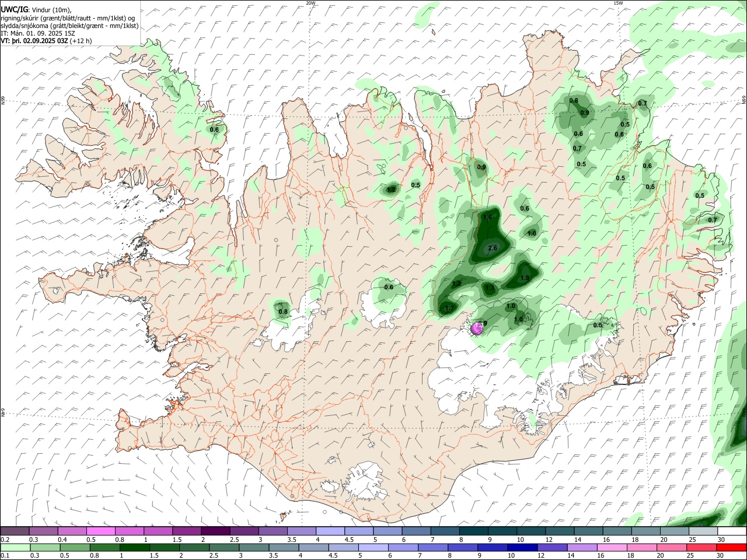Click the 1.3 precipitation value label
The width and height of the screenshot is (747, 560).
click(x=490, y=288)
